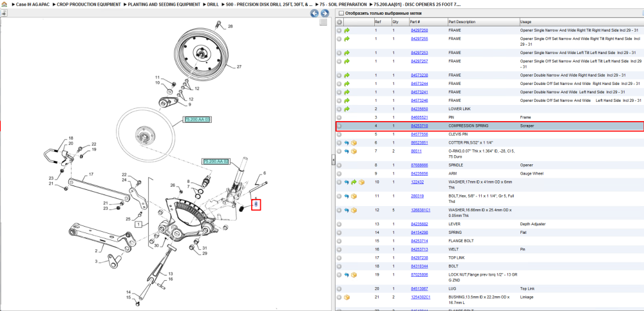Image resolution: width=644 pixels, height=311 pixels.
Task: Select DRILL breadcrumb
Action: coord(213,4)
